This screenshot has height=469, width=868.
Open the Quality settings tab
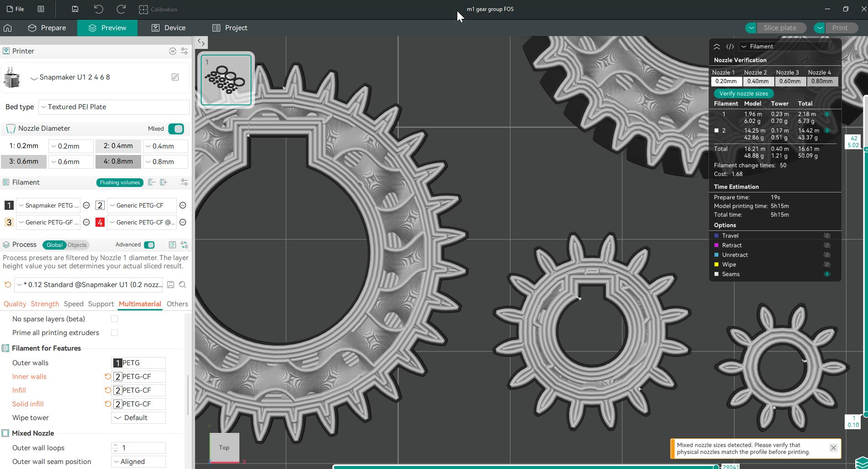(15, 304)
